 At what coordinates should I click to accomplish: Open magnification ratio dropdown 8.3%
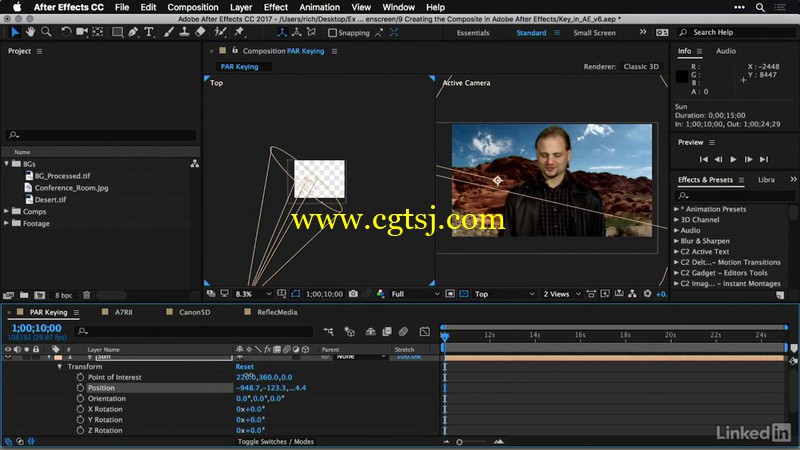253,294
